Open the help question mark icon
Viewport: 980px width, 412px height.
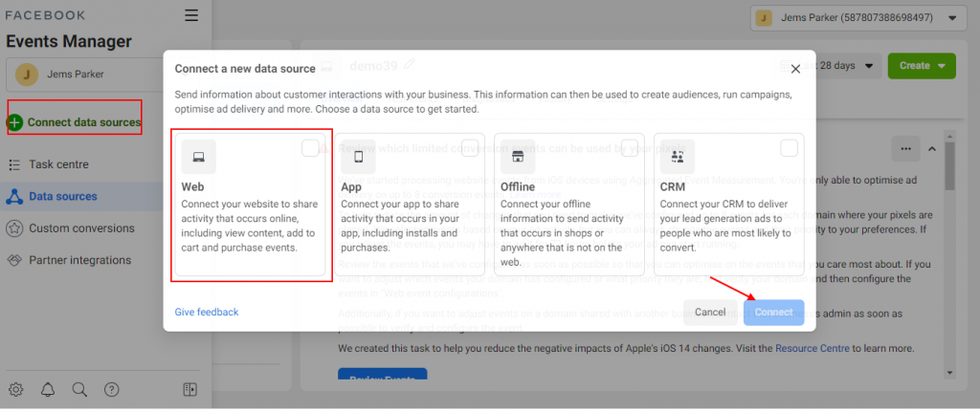[111, 389]
